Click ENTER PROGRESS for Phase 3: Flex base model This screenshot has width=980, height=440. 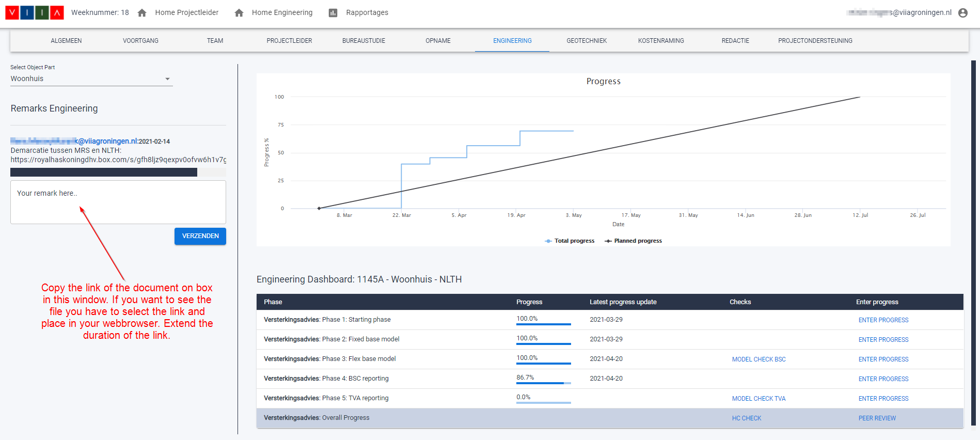click(883, 359)
